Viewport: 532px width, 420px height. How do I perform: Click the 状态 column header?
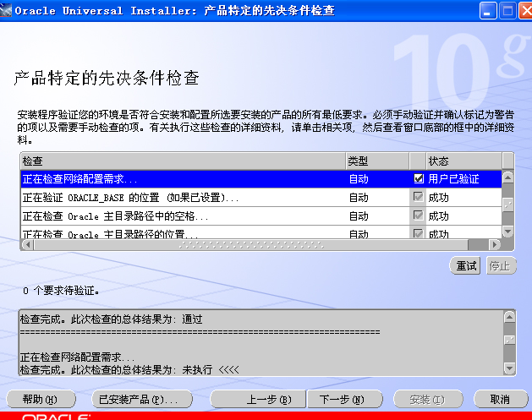pos(463,161)
